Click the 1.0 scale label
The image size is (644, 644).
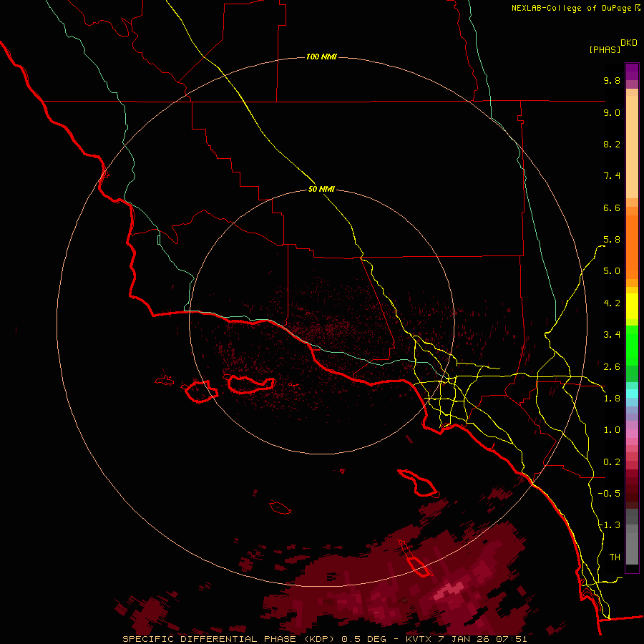pos(612,430)
